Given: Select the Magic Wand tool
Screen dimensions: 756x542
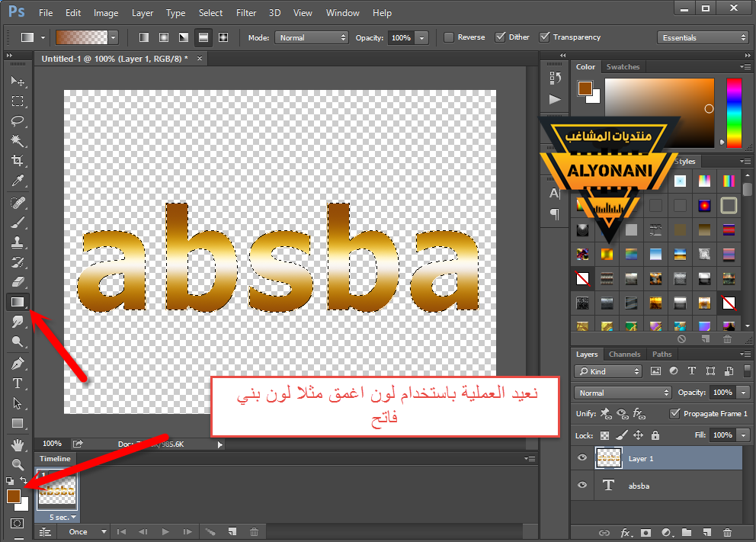Looking at the screenshot, I should tap(18, 141).
